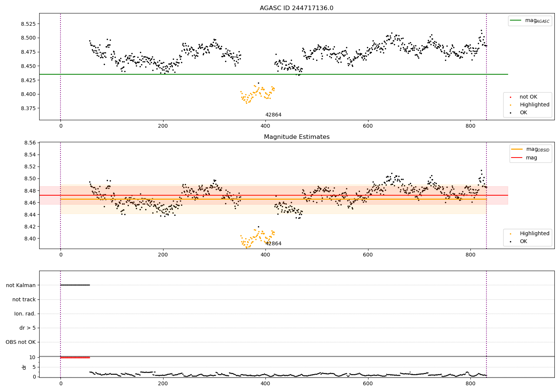Image resolution: width=560 pixels, height=392 pixels.
Task: Click the '400' x-tick under the bottom plot
Action: (265, 383)
